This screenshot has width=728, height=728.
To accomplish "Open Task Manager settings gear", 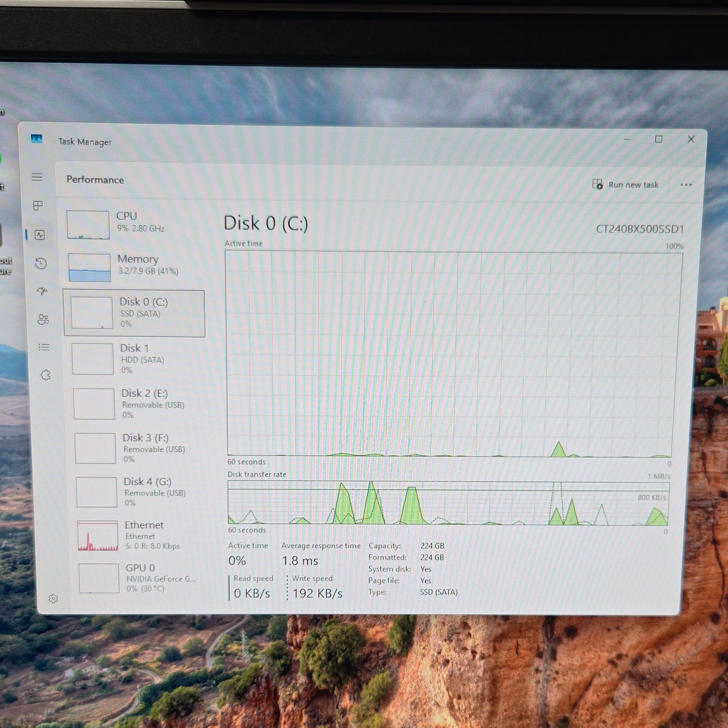I will pos(53,599).
